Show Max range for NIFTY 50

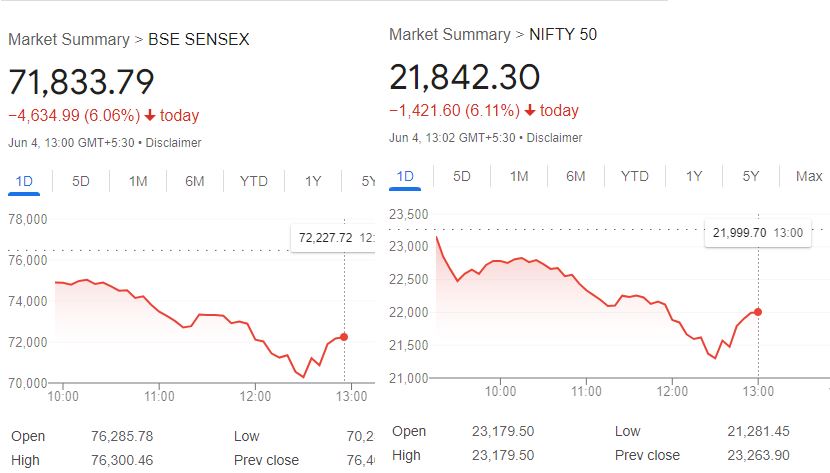point(808,177)
